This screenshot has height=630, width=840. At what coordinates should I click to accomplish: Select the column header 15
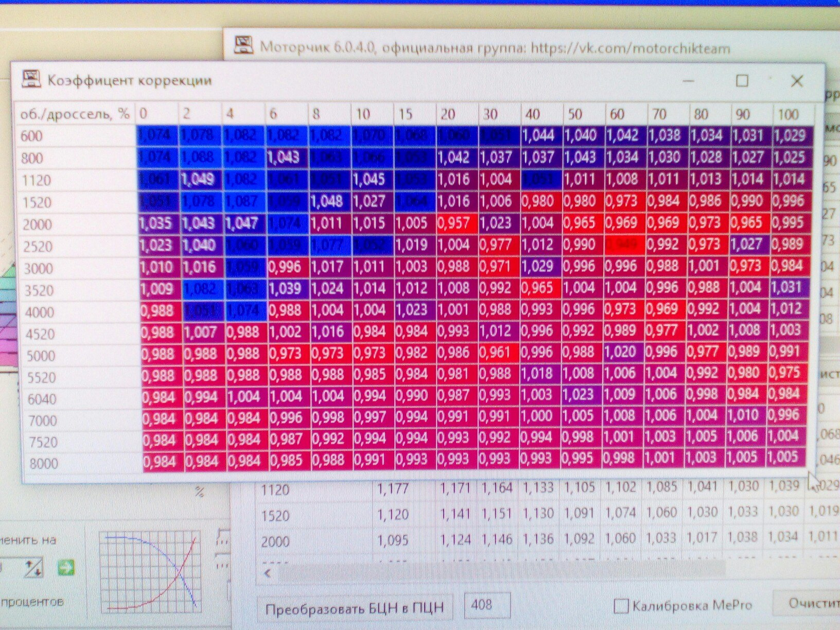(415, 114)
